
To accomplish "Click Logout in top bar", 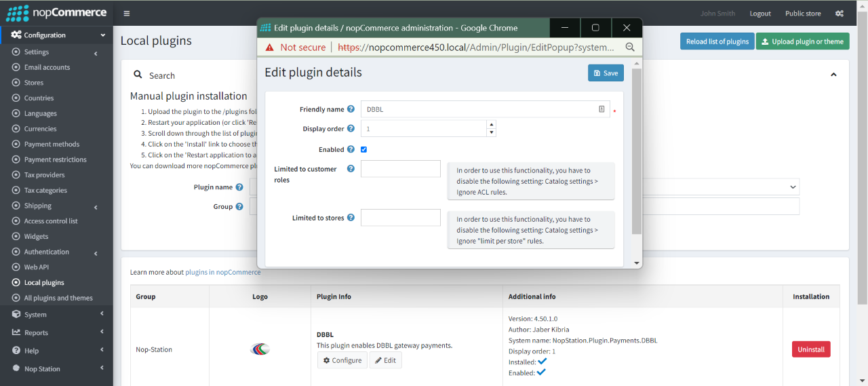I will [760, 14].
